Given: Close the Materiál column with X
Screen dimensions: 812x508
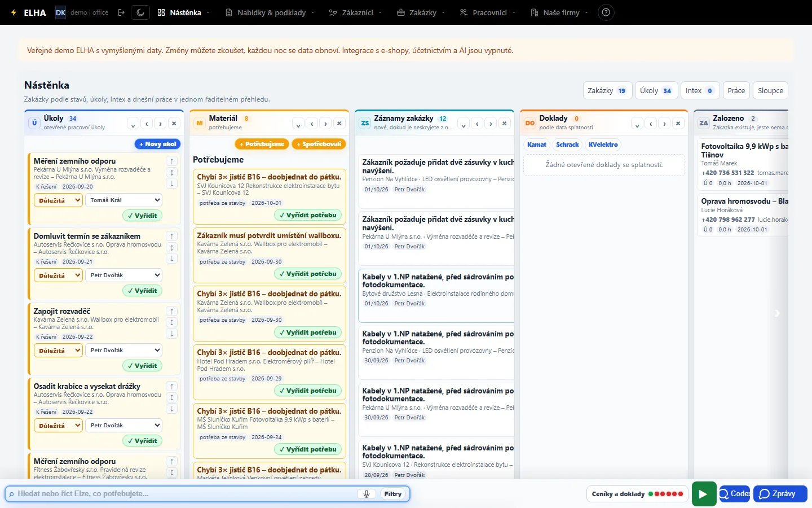Looking at the screenshot, I should coord(339,124).
